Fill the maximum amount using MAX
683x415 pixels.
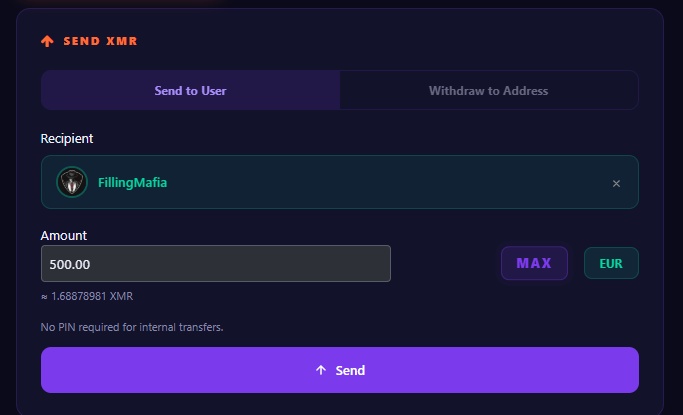[534, 263]
